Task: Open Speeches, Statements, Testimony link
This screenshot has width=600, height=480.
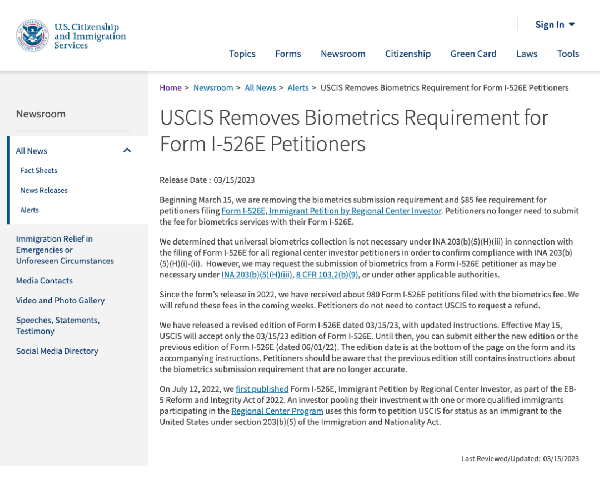Action: (58, 325)
